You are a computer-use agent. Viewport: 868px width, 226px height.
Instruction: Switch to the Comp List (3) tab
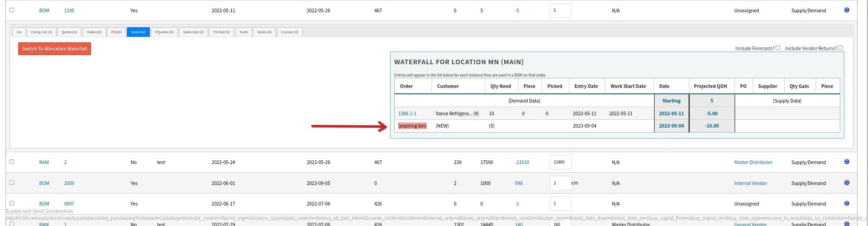tap(41, 32)
